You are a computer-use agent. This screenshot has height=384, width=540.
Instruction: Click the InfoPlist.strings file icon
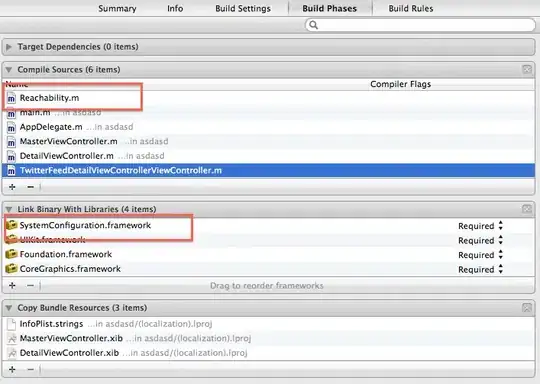pos(11,324)
